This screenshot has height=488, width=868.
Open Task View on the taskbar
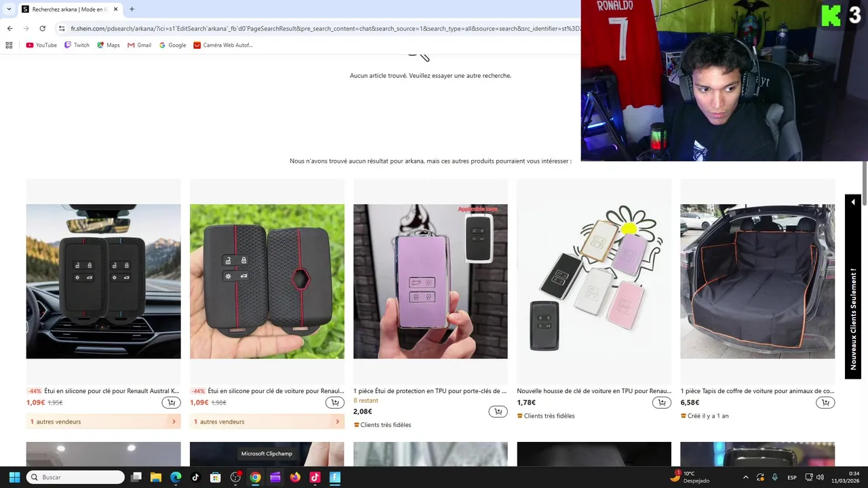[x=136, y=477]
